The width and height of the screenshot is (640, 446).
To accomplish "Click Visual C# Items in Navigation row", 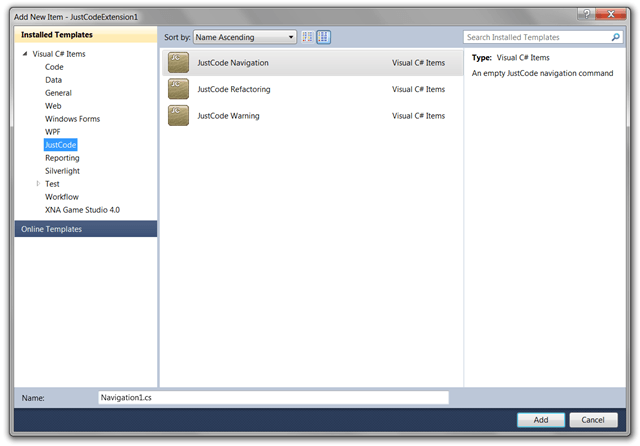I will pyautogui.click(x=418, y=63).
